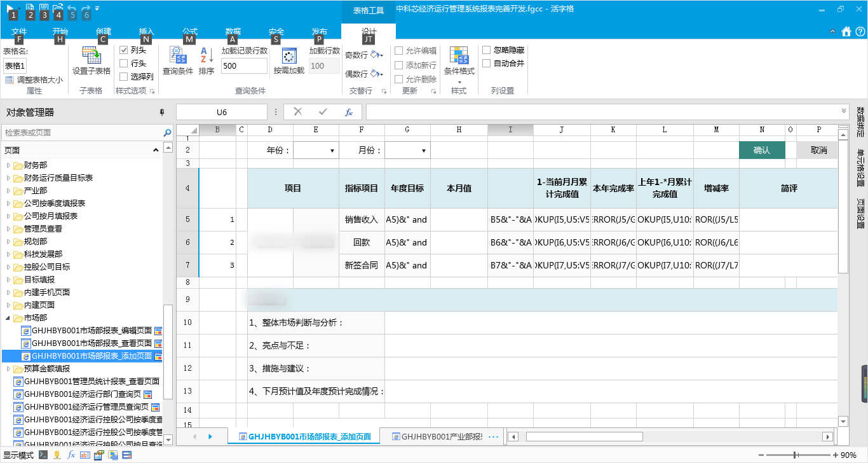Enable the 自动合并 checkbox
The image size is (868, 463).
pyautogui.click(x=487, y=64)
